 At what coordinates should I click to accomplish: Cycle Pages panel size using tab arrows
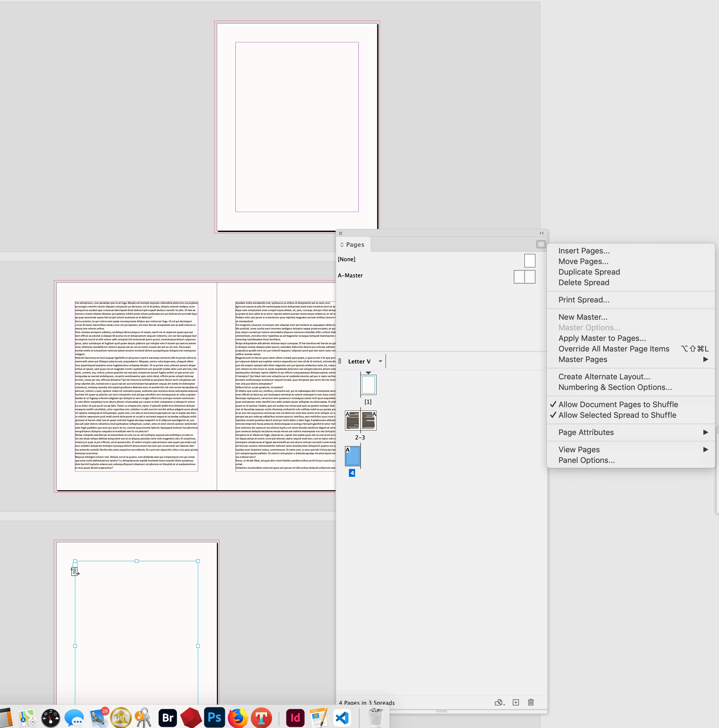(x=342, y=245)
